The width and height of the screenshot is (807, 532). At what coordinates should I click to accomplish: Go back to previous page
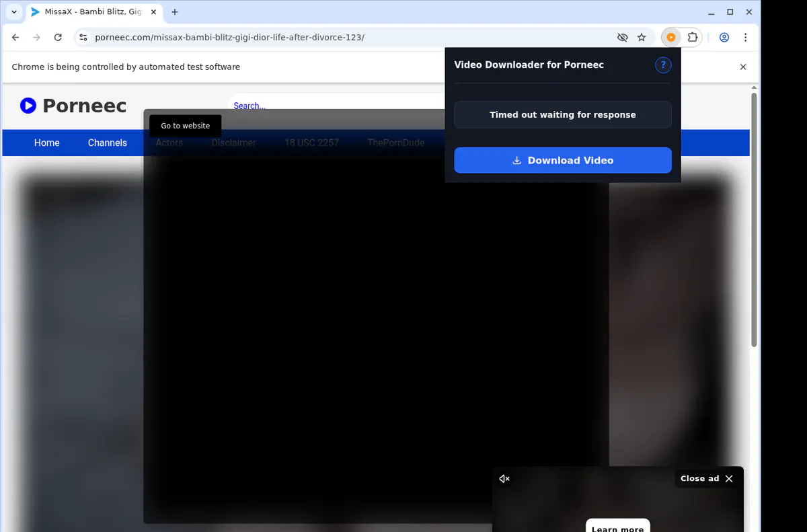tap(15, 38)
